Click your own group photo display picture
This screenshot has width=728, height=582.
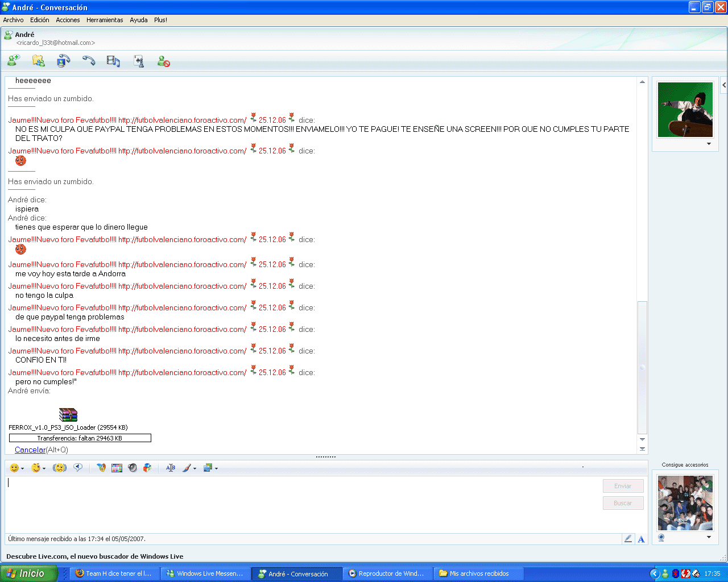click(x=685, y=503)
